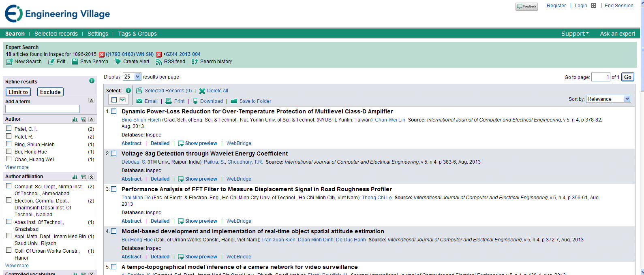Click the Add a term input field
The image size is (644, 275).
click(43, 109)
